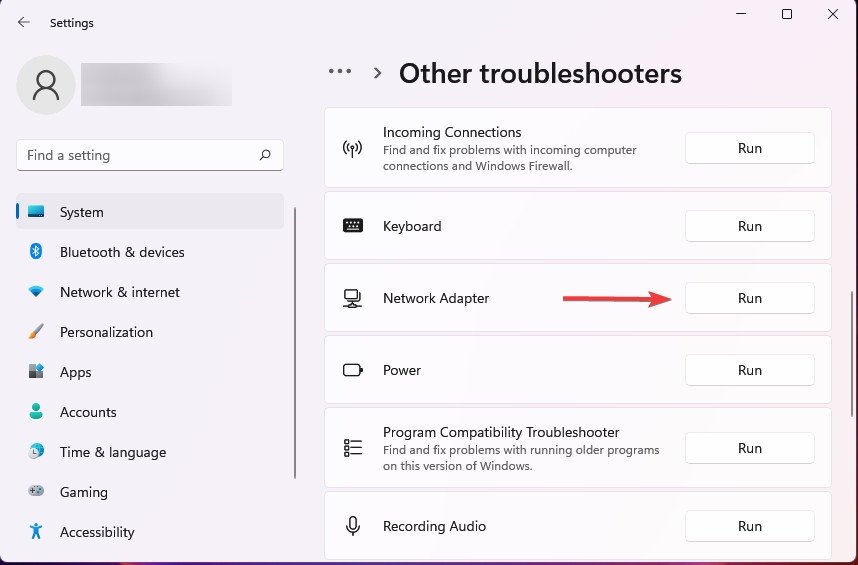The image size is (858, 565).
Task: Open Network & internet settings
Action: [x=150, y=292]
